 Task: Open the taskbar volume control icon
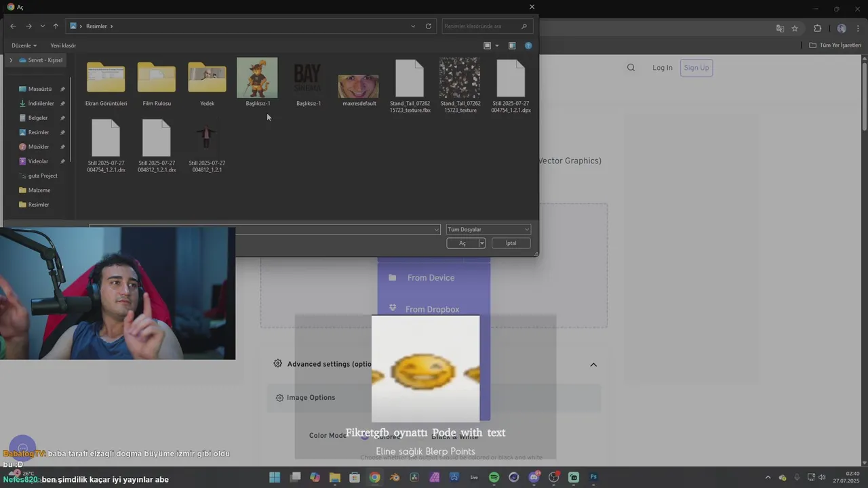[822, 477]
